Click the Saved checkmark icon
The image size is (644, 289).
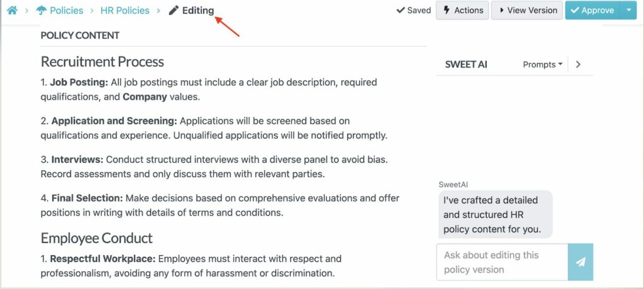(x=400, y=11)
